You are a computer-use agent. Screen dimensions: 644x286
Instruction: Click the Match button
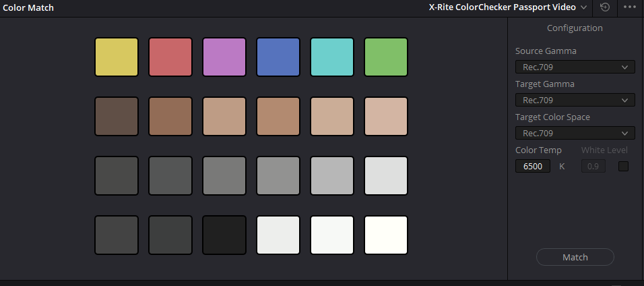[x=575, y=257]
